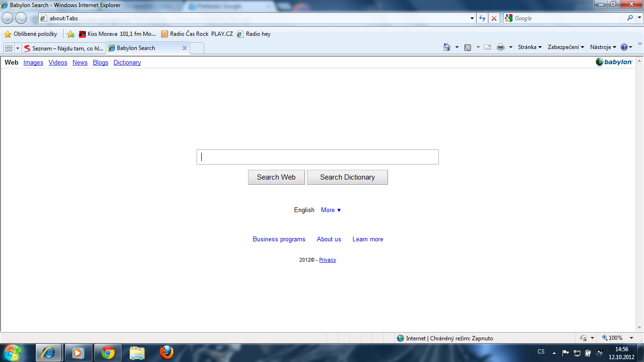This screenshot has width=644, height=362.
Task: Expand the Home button dropdown arrow
Action: click(457, 47)
